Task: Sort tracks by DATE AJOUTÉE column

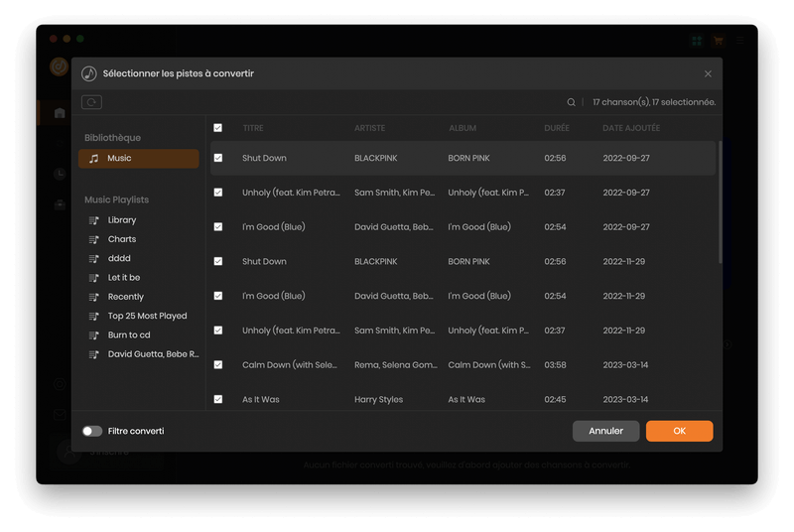Action: point(631,128)
